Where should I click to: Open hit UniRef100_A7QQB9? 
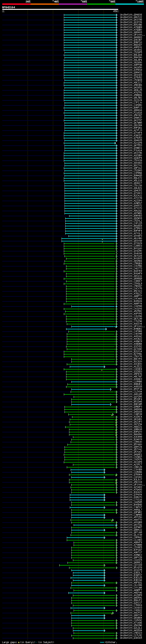coord(131,27)
